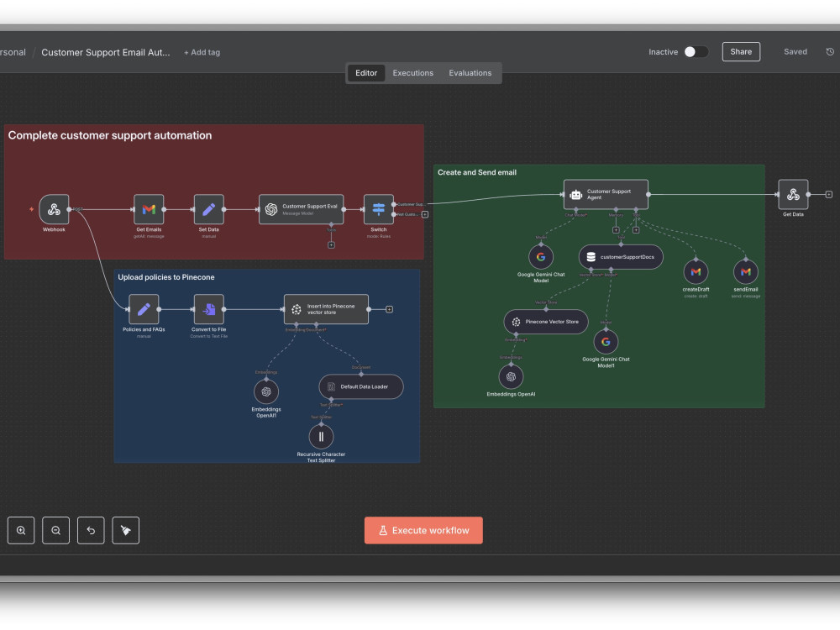
Task: Add a tool under Customer Support Eval
Action: point(331,244)
